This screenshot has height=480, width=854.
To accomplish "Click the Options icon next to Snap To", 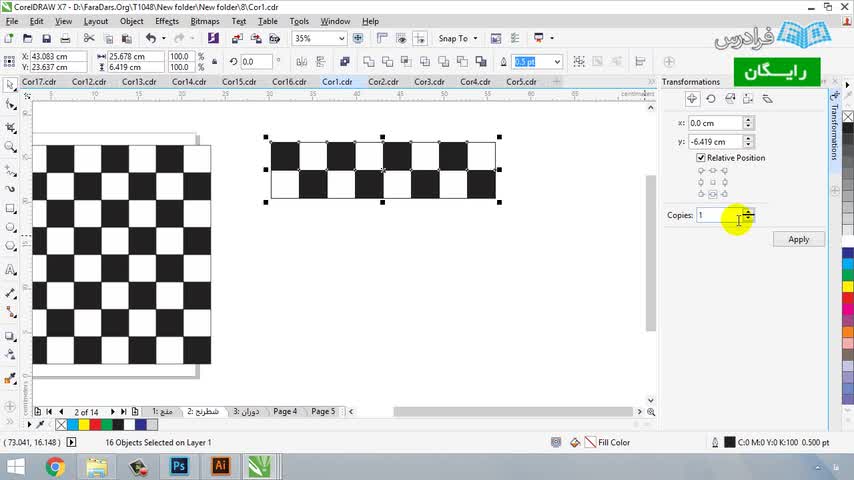I will tap(515, 38).
